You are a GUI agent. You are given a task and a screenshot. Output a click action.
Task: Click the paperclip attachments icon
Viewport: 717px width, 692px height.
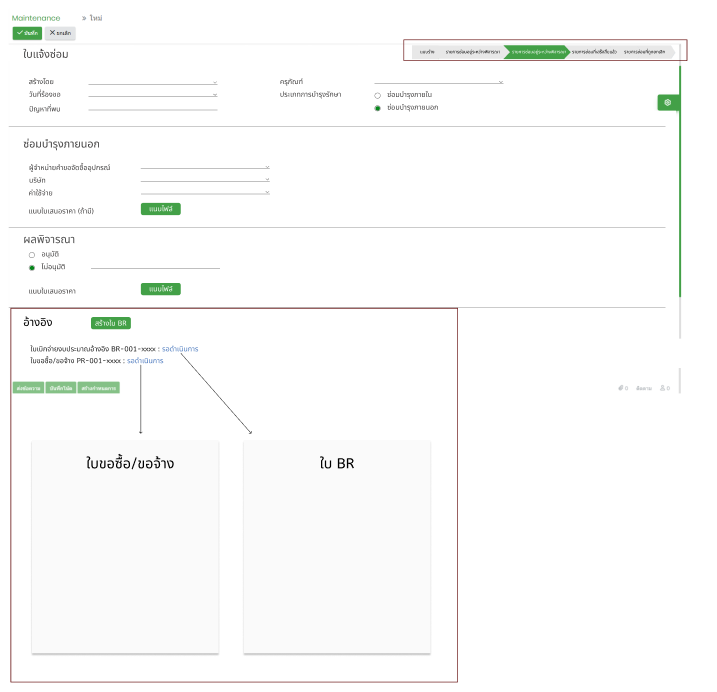[x=621, y=388]
